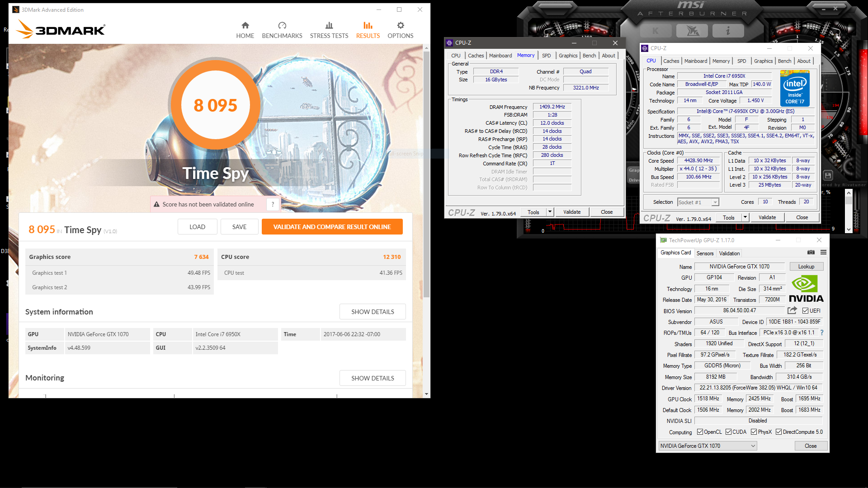Click 3DMark scrollbar down arrow

click(426, 394)
